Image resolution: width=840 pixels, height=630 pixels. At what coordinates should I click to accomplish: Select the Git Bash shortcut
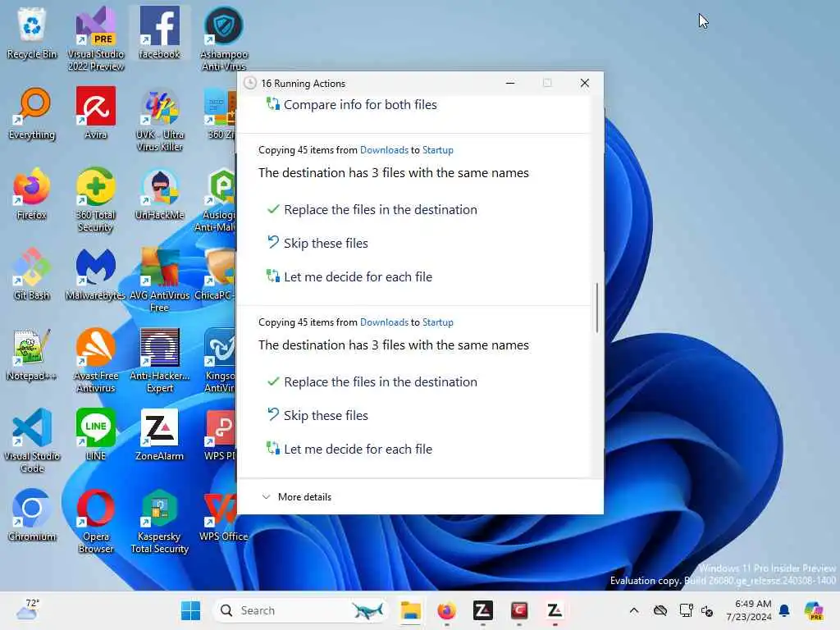tap(32, 275)
